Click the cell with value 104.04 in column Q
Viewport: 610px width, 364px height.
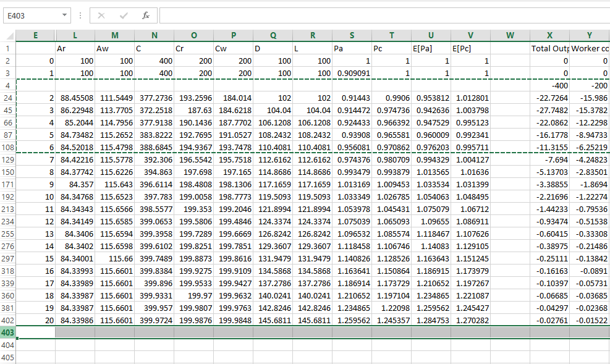273,111
